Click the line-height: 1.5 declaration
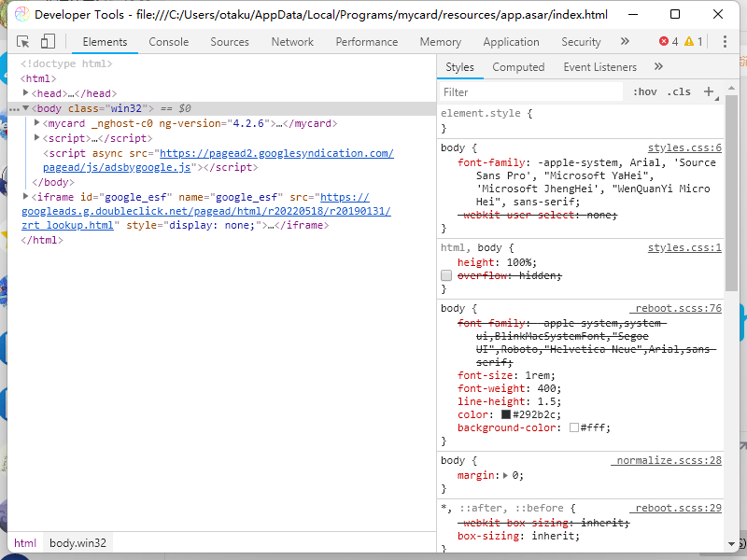747x560 pixels. pyautogui.click(x=509, y=401)
